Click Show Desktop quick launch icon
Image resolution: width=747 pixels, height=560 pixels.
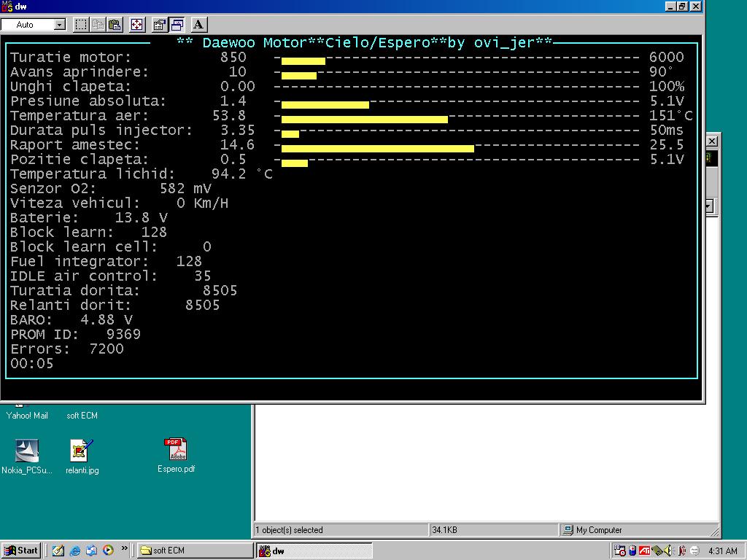click(x=58, y=551)
